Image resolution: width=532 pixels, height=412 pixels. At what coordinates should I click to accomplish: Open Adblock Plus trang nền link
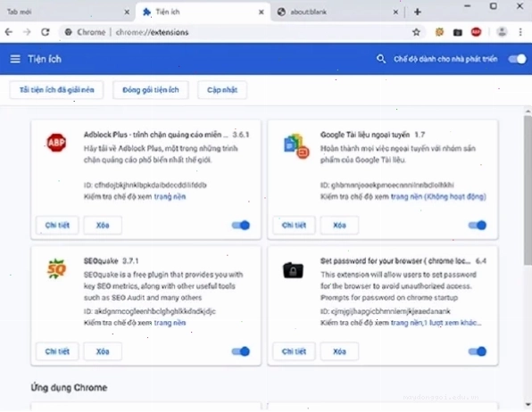[170, 197]
